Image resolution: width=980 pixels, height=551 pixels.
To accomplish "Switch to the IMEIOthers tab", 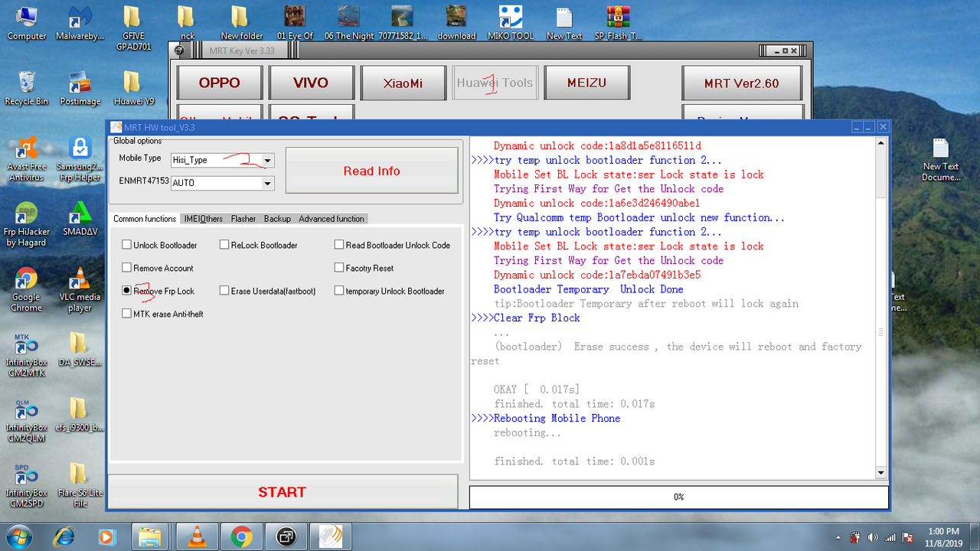I will click(203, 219).
